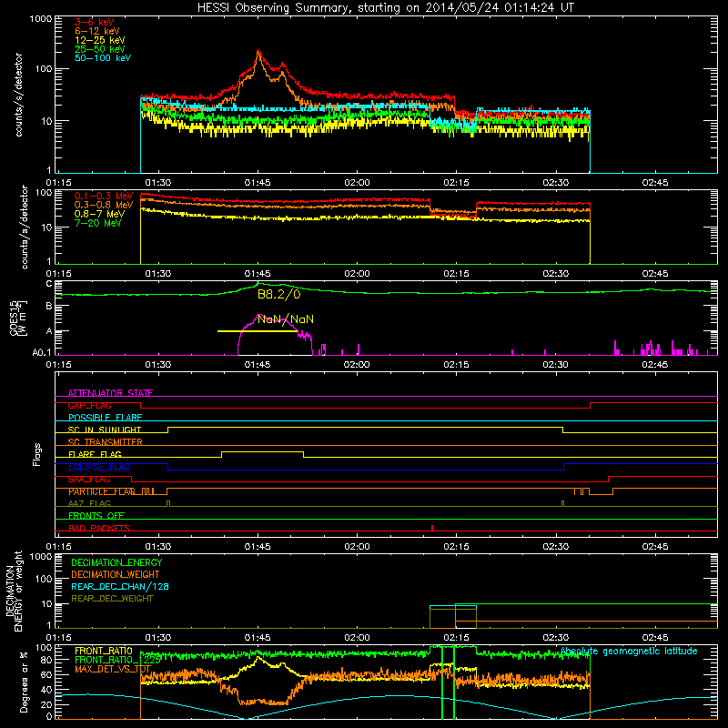Click the 1000 tick label on top panel
This screenshot has height=728, width=728.
(x=41, y=19)
